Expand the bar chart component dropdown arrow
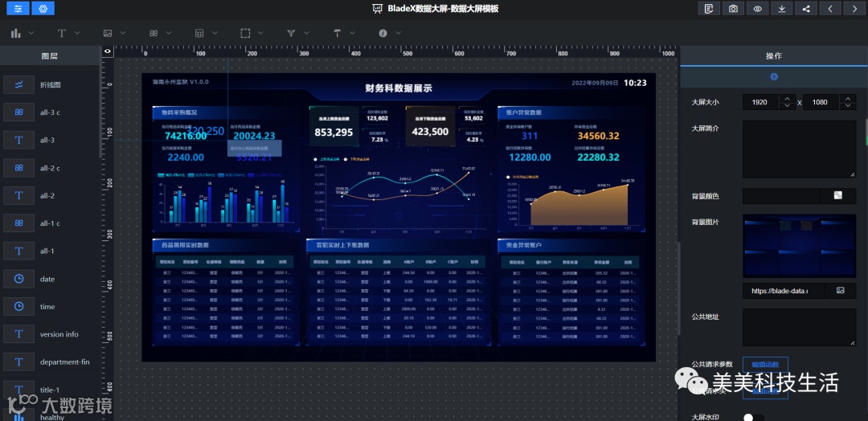 31,33
